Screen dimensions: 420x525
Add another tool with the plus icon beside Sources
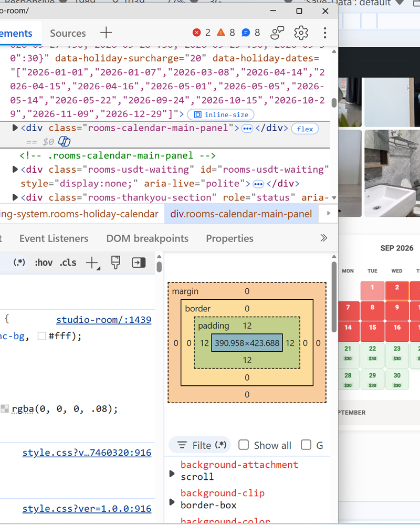(106, 33)
